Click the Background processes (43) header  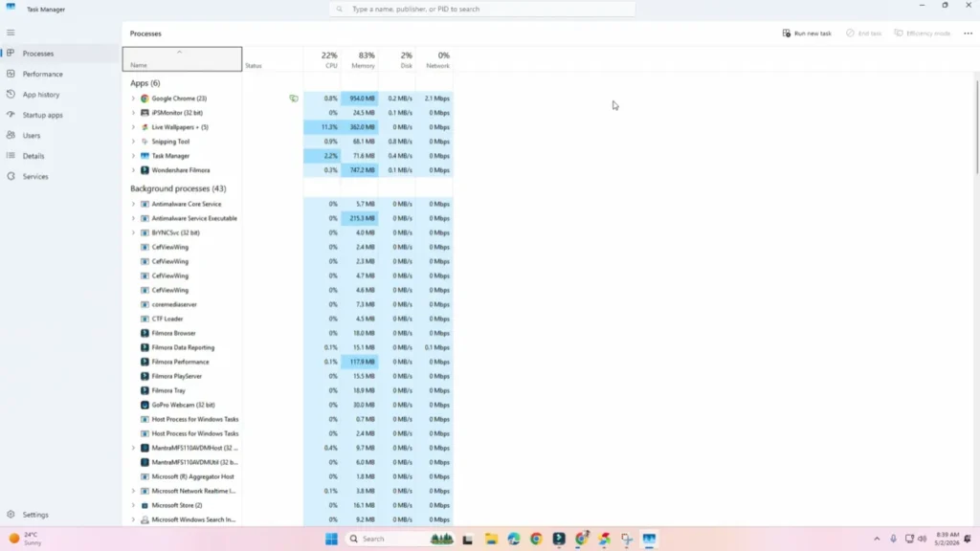[178, 188]
